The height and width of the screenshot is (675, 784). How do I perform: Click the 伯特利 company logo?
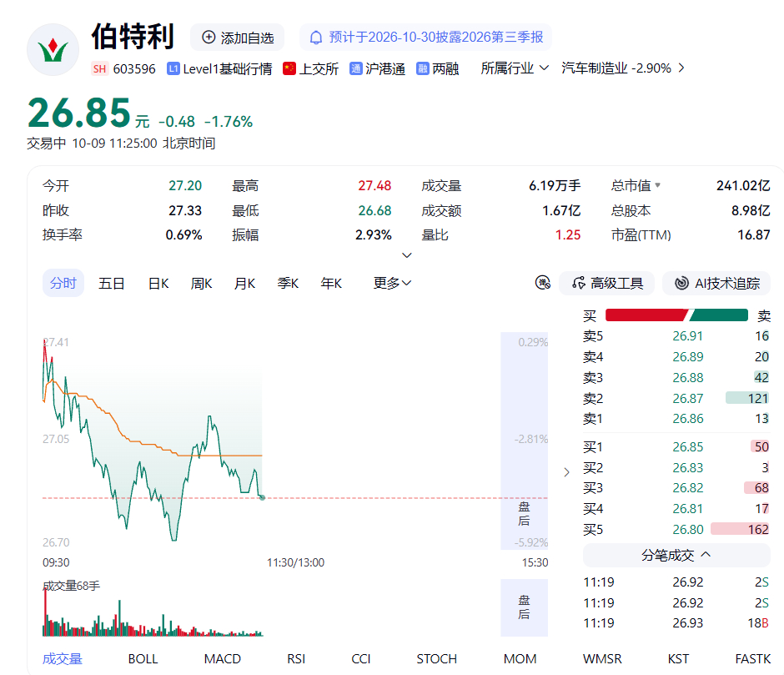53,49
